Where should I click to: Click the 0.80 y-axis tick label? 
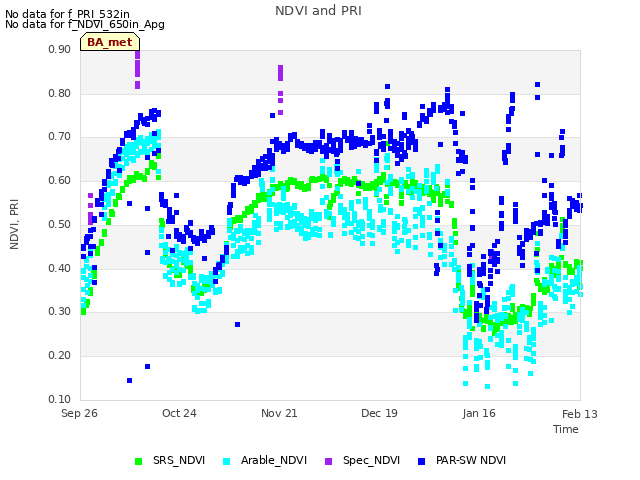pos(60,93)
